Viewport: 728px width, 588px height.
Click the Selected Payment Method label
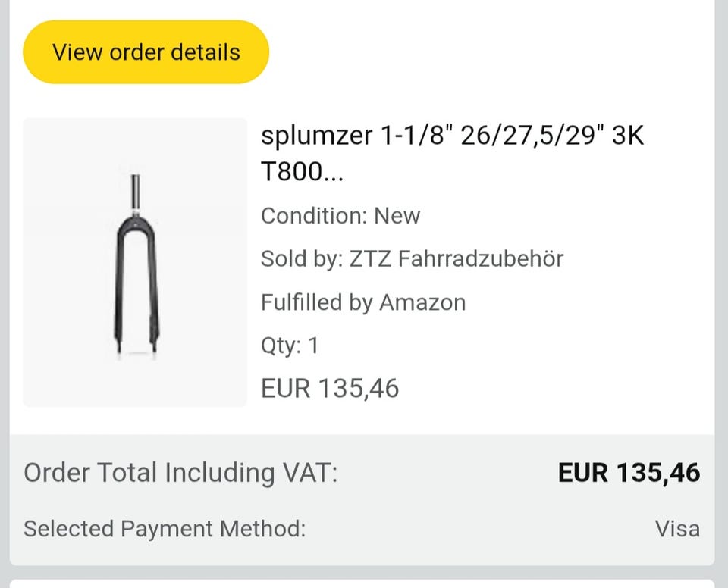[x=165, y=529]
